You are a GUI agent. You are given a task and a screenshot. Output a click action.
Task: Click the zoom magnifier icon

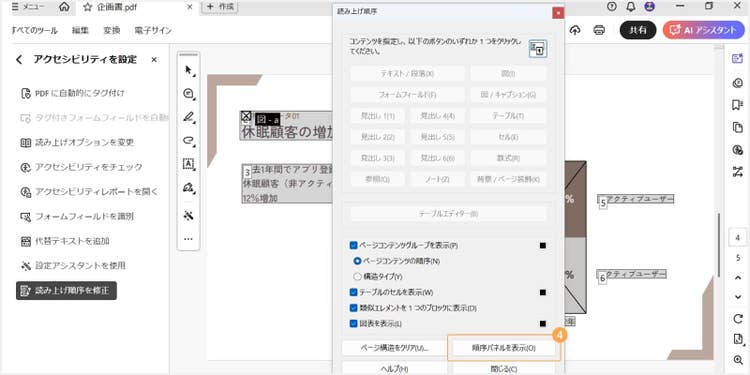[738, 360]
